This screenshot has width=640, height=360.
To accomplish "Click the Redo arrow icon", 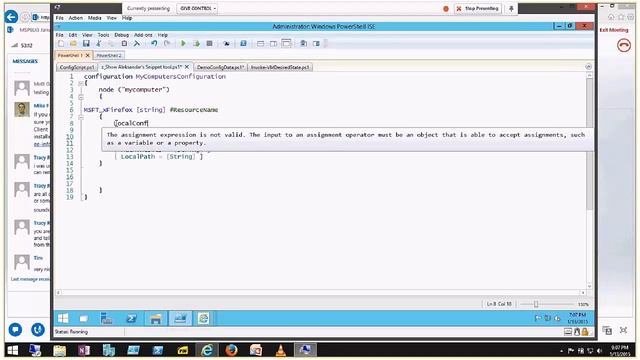I will pyautogui.click(x=167, y=44).
